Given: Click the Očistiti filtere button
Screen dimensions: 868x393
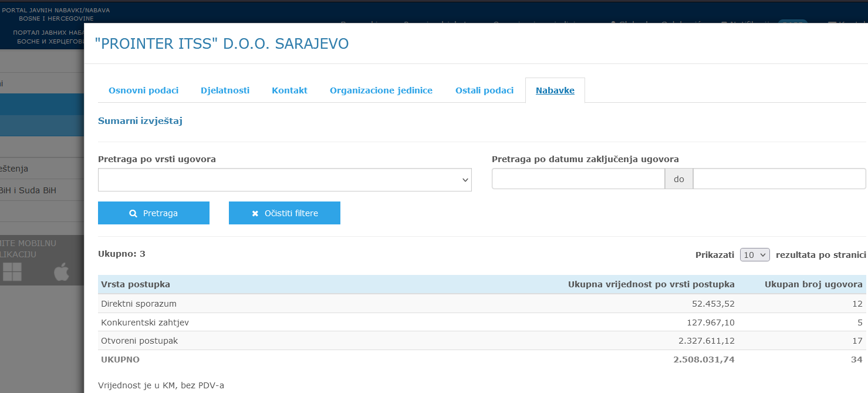Looking at the screenshot, I should [285, 213].
